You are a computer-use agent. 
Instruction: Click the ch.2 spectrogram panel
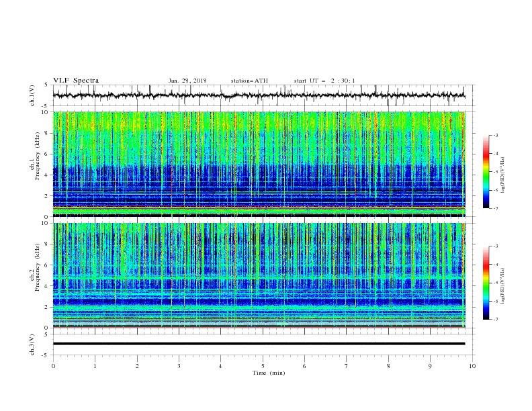pos(259,275)
